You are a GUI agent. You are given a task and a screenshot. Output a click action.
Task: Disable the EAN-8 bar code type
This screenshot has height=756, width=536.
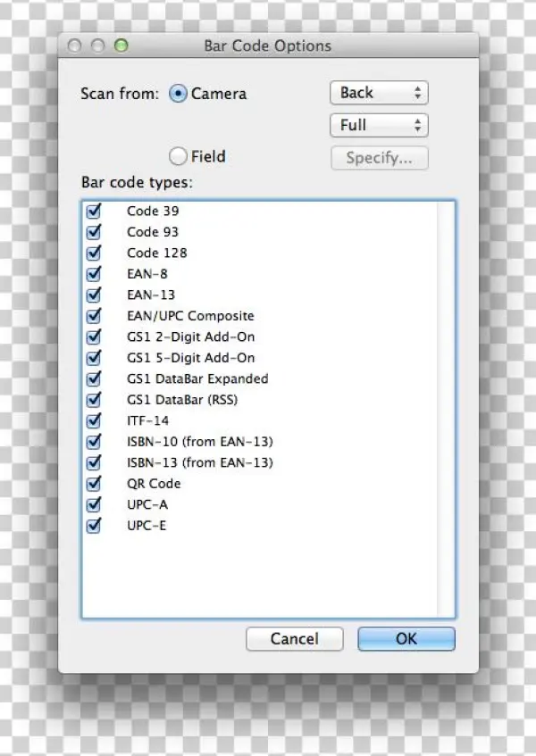[94, 274]
